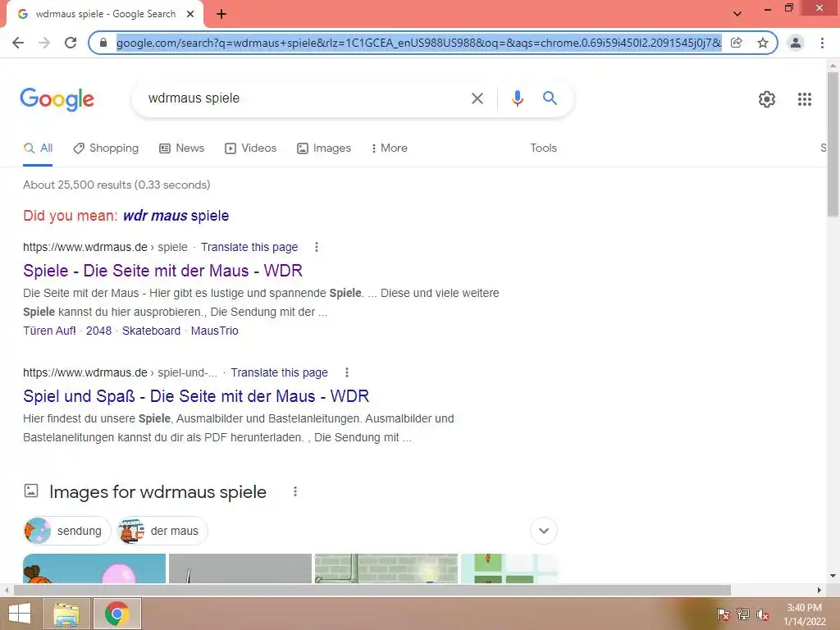Click the vertical scrollbar thumb
Screen dimensions: 840x630
tap(833, 144)
